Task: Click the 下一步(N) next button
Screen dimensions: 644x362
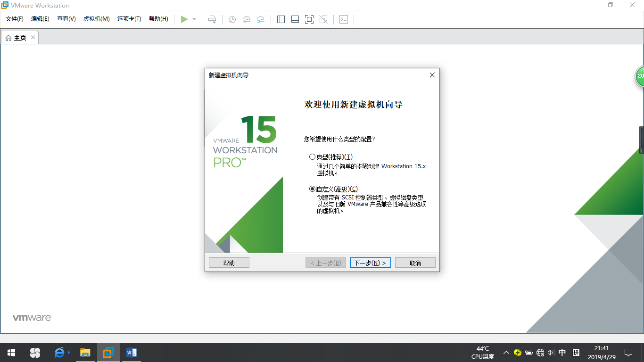Action: click(371, 263)
